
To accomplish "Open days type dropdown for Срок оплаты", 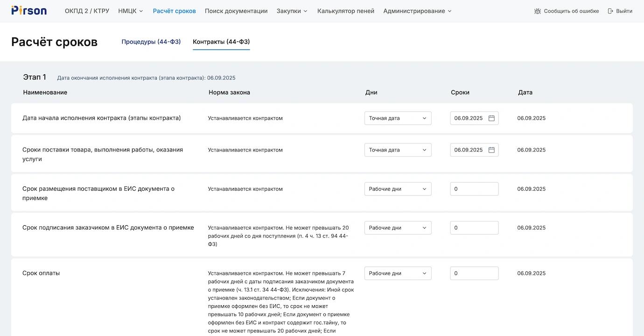I will (398, 273).
